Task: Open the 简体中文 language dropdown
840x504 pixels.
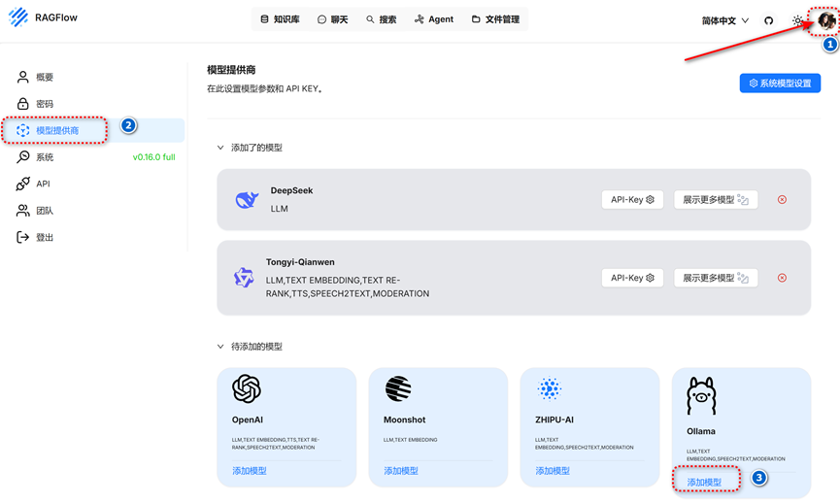Action: 725,20
